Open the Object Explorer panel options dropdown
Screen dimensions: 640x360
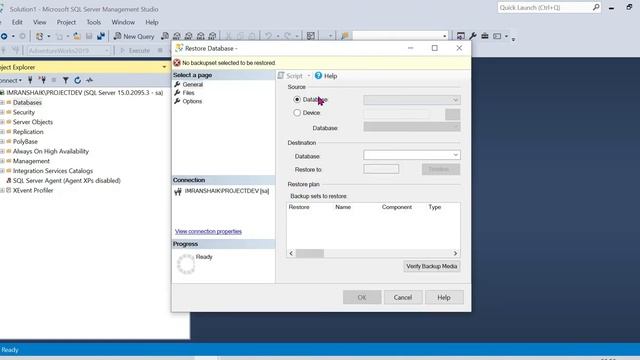coord(164,67)
